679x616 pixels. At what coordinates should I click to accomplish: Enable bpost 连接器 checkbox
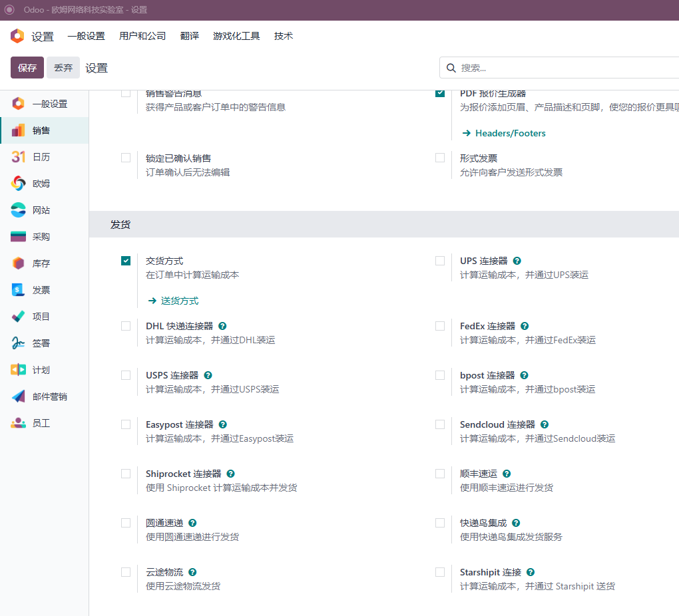coord(440,375)
